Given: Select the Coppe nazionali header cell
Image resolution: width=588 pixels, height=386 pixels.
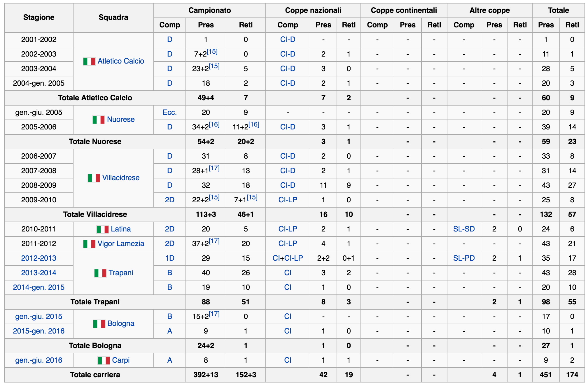Looking at the screenshot, I should coord(313,10).
